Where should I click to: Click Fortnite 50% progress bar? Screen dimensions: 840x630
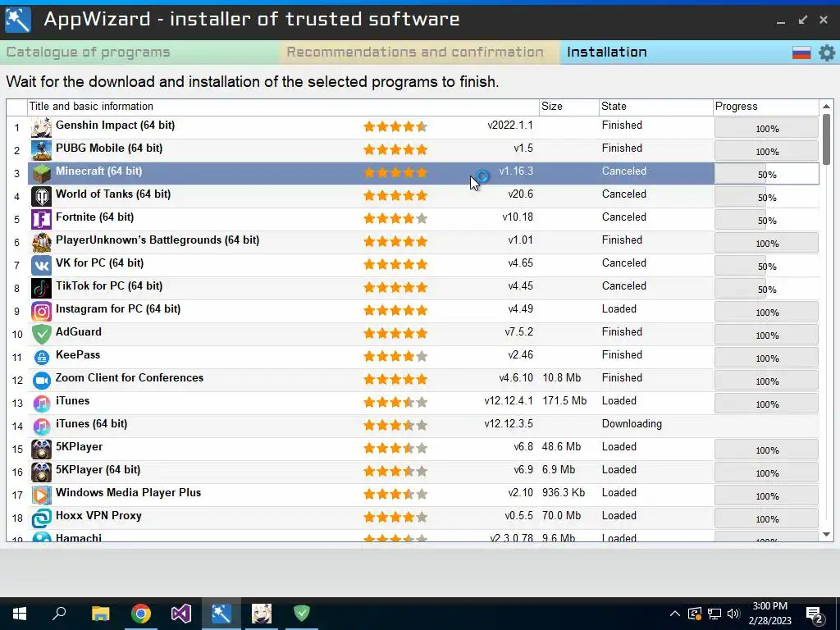[767, 221]
